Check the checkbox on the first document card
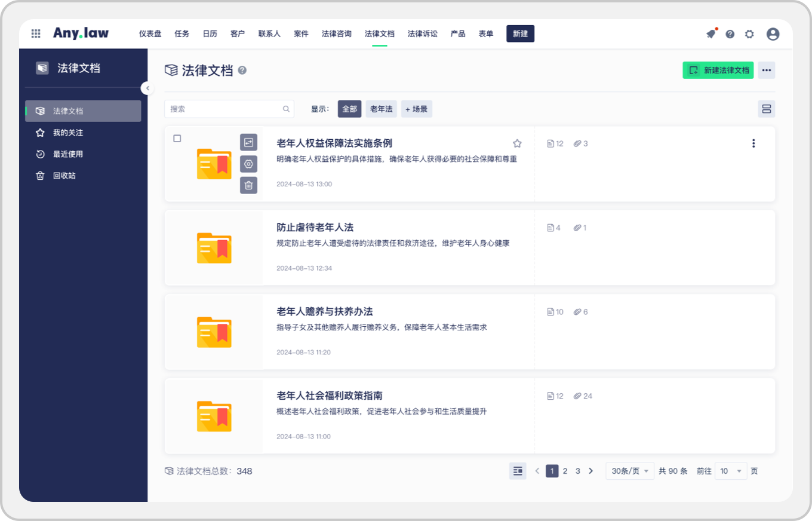The width and height of the screenshot is (812, 521). (177, 139)
